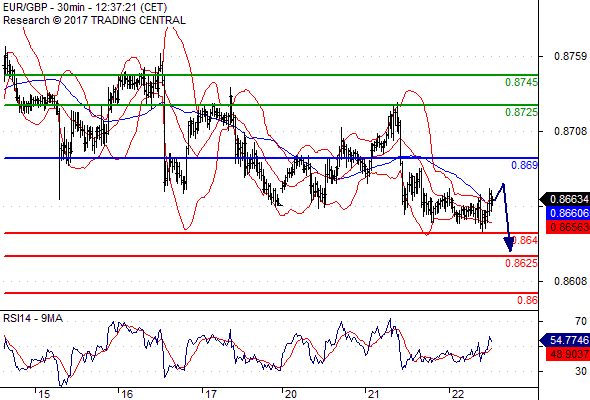This screenshot has height=400, width=590.
Task: Click the RSI 54.7746 value tag
Action: point(565,341)
